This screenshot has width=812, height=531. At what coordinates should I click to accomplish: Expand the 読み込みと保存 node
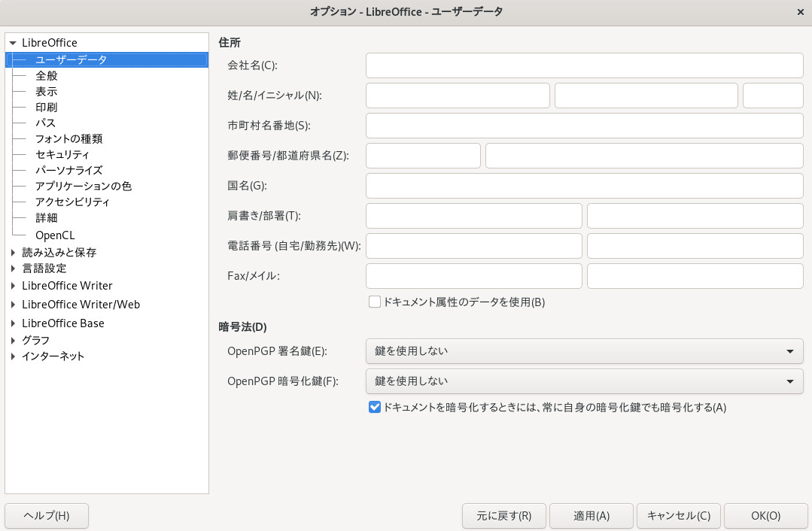[13, 253]
